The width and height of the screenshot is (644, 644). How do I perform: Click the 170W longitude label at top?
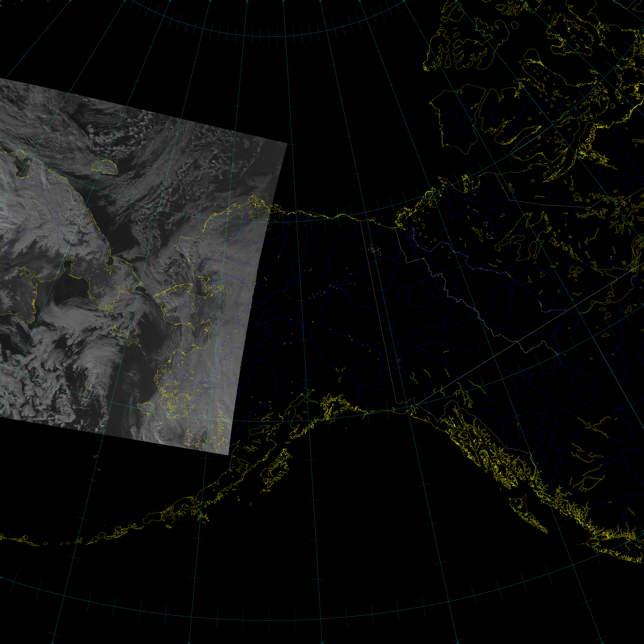coord(210,1)
